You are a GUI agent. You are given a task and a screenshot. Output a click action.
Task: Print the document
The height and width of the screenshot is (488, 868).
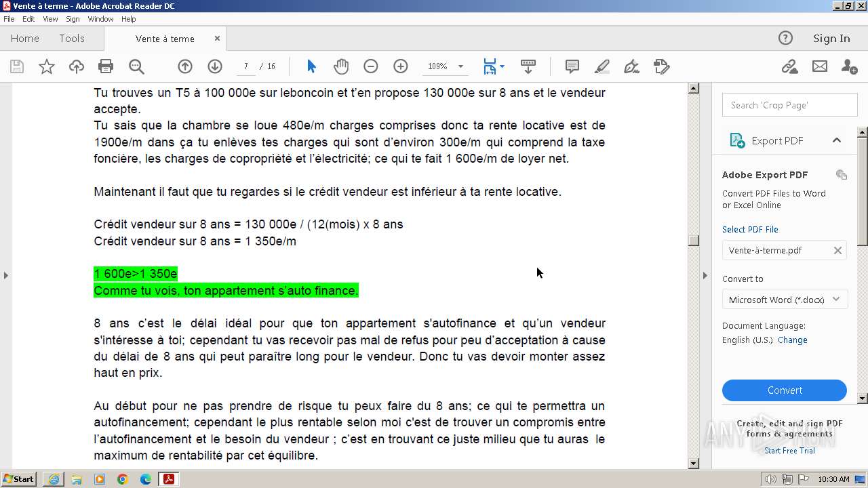(106, 66)
